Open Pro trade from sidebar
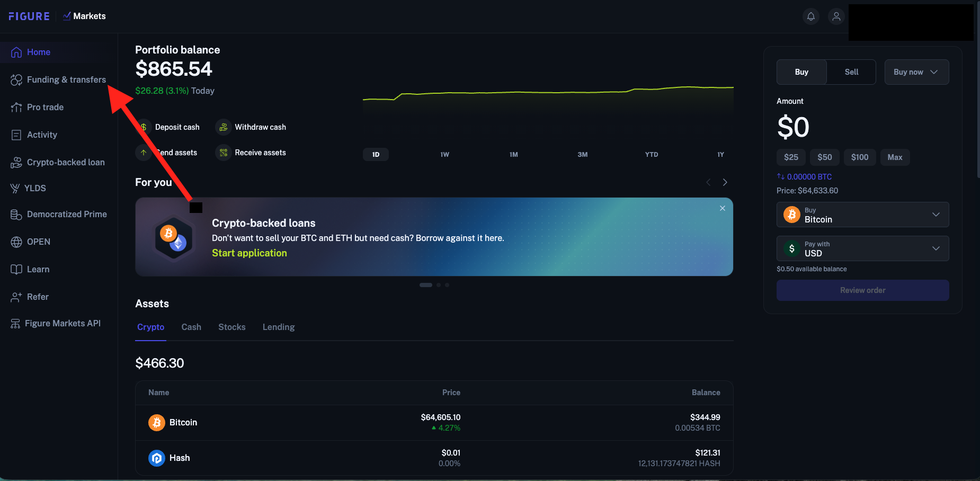980x481 pixels. tap(46, 107)
